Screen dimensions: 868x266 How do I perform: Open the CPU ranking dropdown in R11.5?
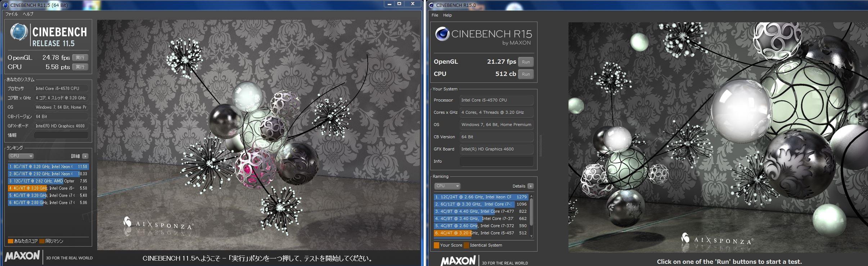pos(21,156)
